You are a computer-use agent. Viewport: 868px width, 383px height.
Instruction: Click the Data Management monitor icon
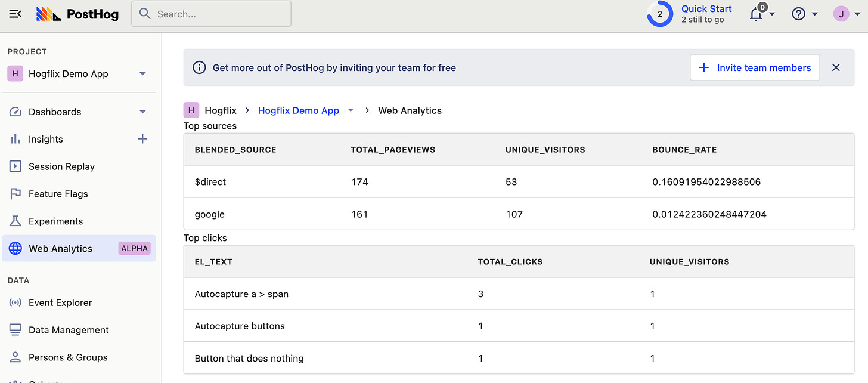coord(16,330)
